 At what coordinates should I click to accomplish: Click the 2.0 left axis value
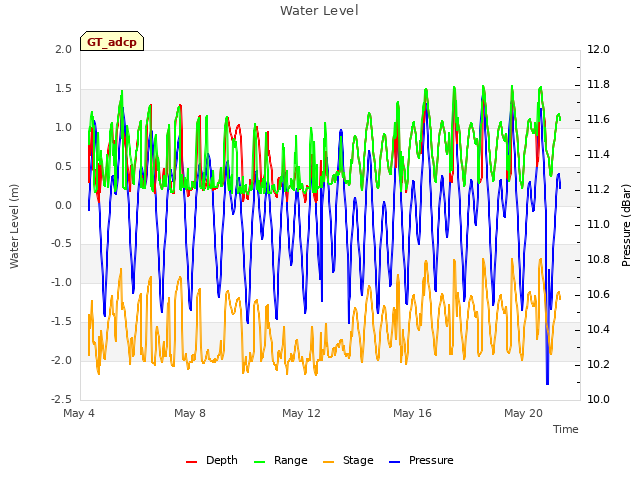click(63, 49)
